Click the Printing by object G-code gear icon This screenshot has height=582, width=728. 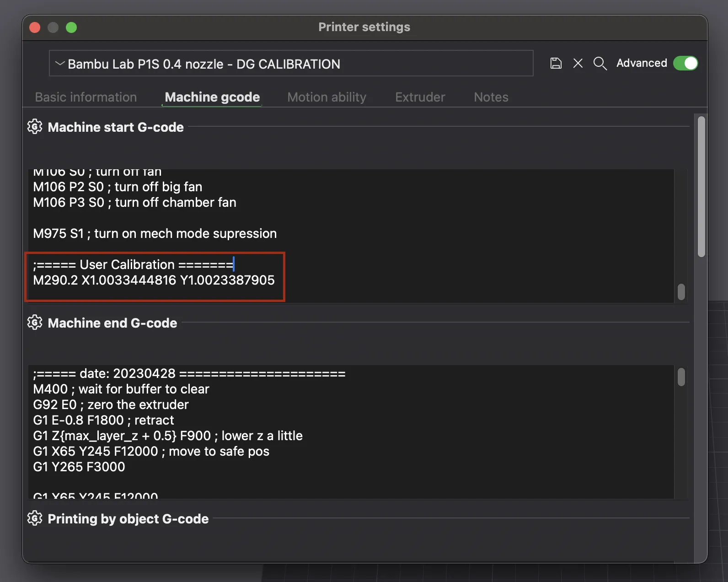[x=35, y=518]
